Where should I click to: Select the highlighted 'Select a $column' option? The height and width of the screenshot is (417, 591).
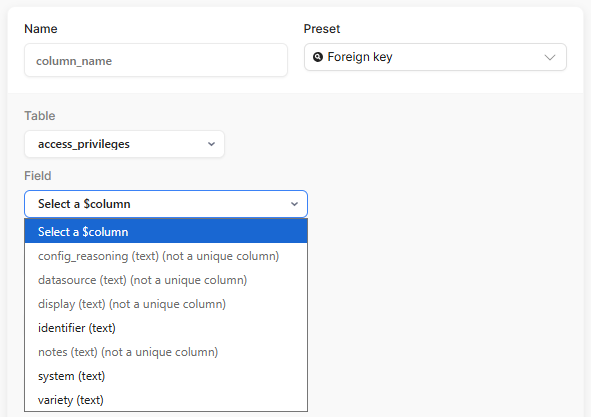click(166, 231)
